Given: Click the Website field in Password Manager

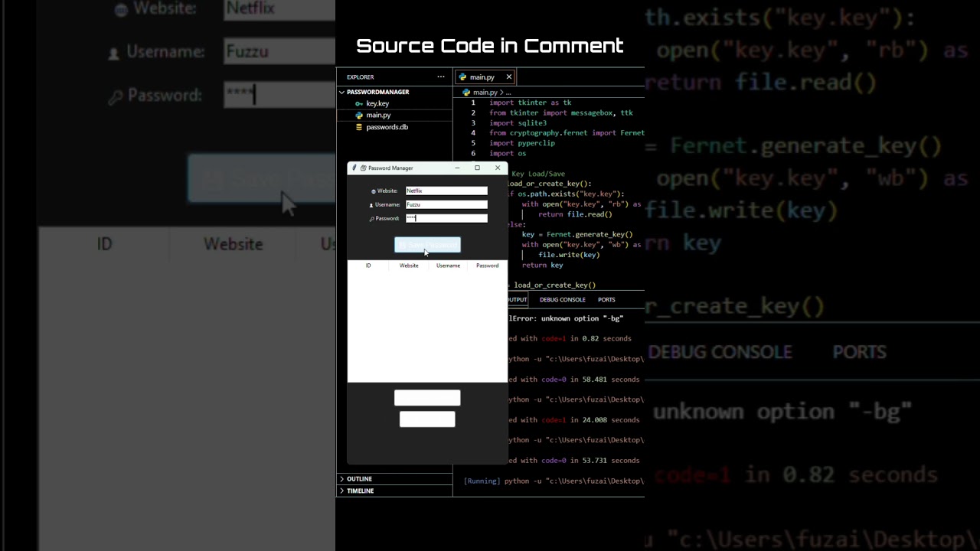Looking at the screenshot, I should 446,191.
